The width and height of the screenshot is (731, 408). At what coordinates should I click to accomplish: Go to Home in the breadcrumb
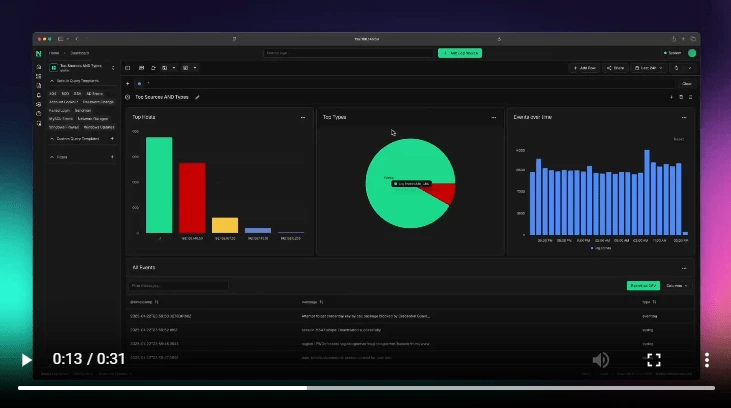53,52
